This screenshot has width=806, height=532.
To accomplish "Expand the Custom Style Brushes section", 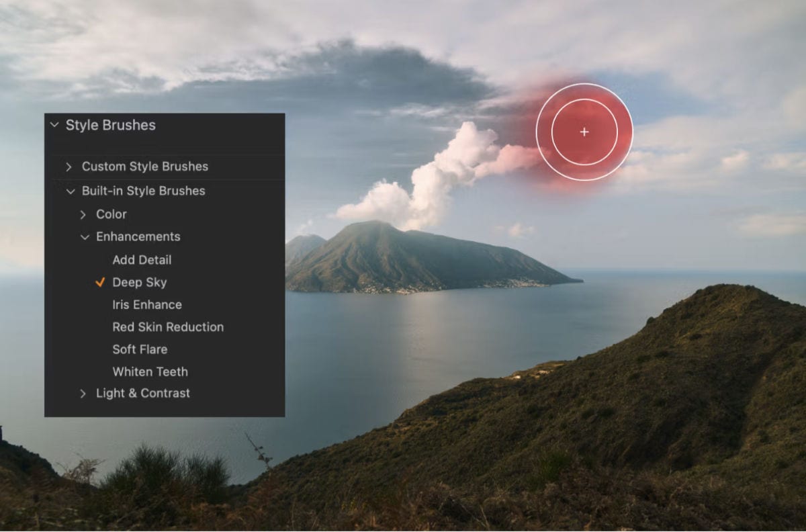I will click(69, 166).
